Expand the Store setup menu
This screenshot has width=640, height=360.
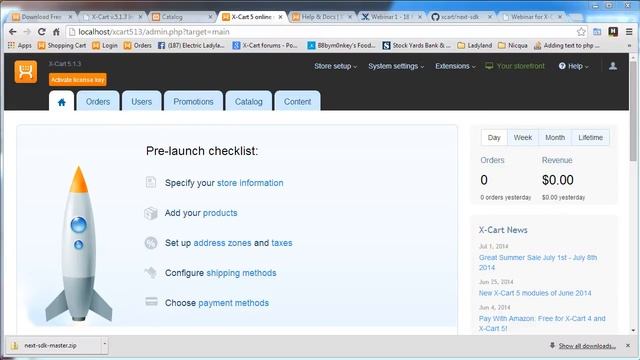pyautogui.click(x=336, y=66)
